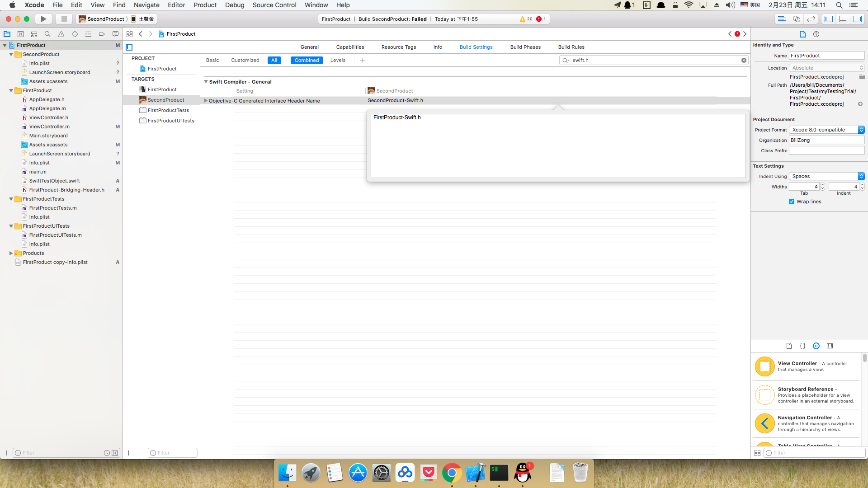Clear the swift.h search field

point(744,60)
